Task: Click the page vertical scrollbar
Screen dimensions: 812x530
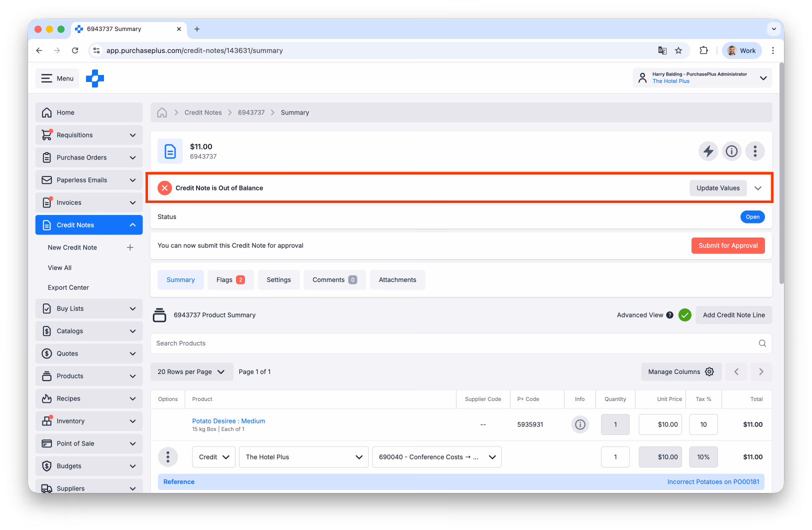Action: point(781,173)
